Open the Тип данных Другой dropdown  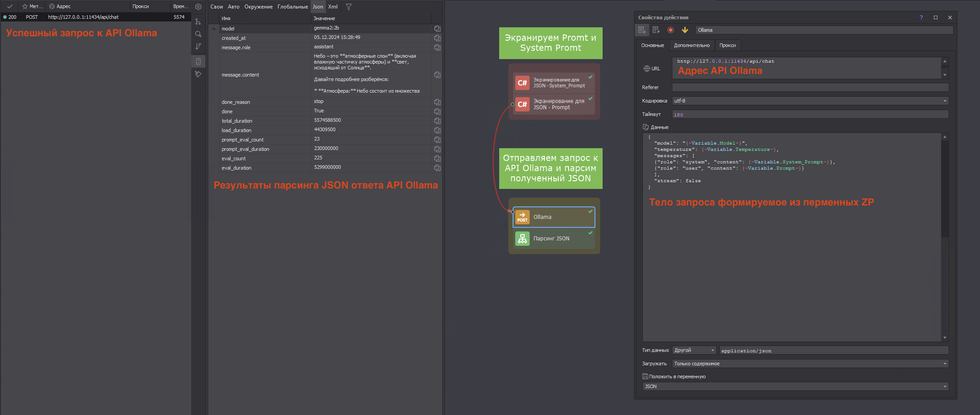point(694,350)
